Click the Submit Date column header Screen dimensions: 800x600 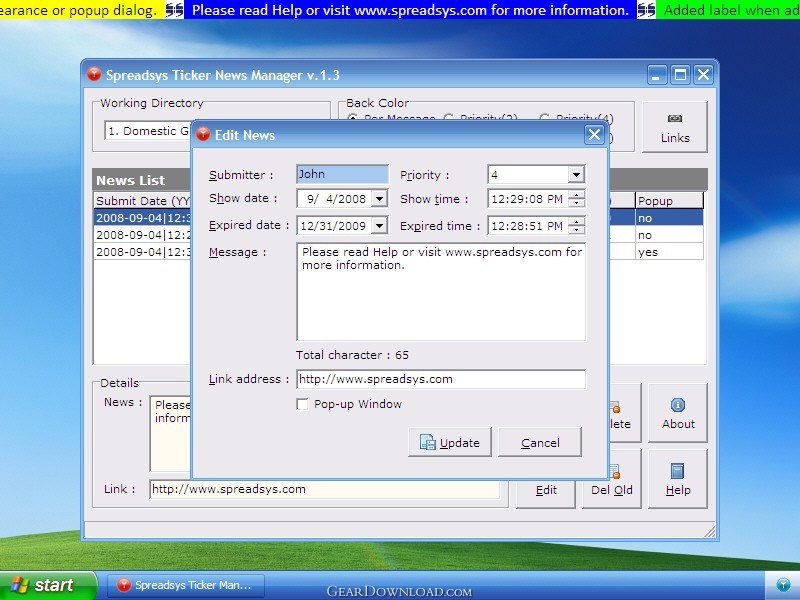pos(142,201)
